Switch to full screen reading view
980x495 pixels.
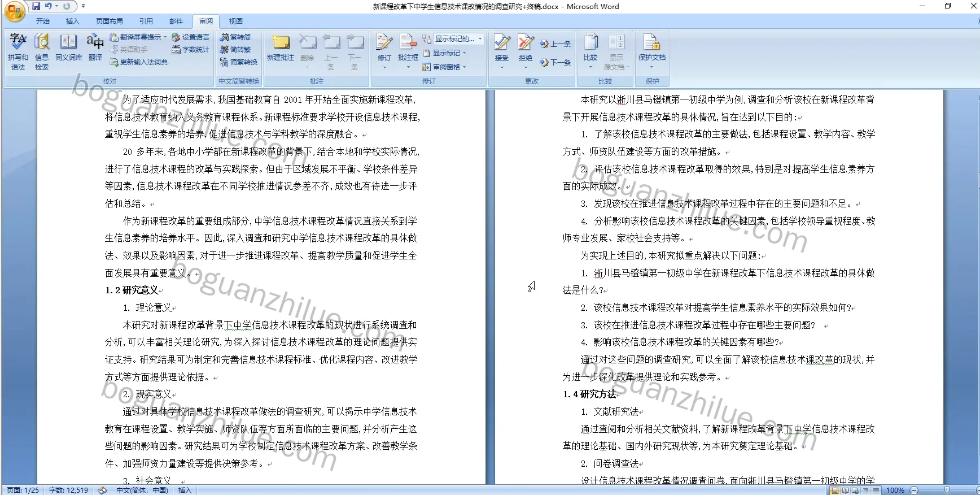845,490
